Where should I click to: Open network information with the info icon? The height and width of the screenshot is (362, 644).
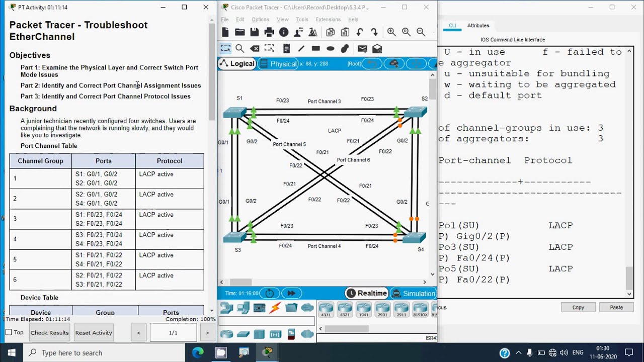284,32
